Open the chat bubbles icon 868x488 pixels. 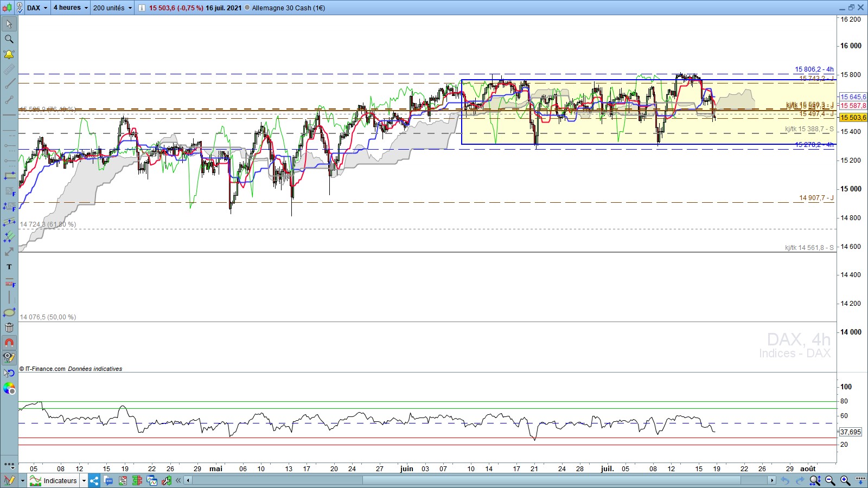pos(108,480)
